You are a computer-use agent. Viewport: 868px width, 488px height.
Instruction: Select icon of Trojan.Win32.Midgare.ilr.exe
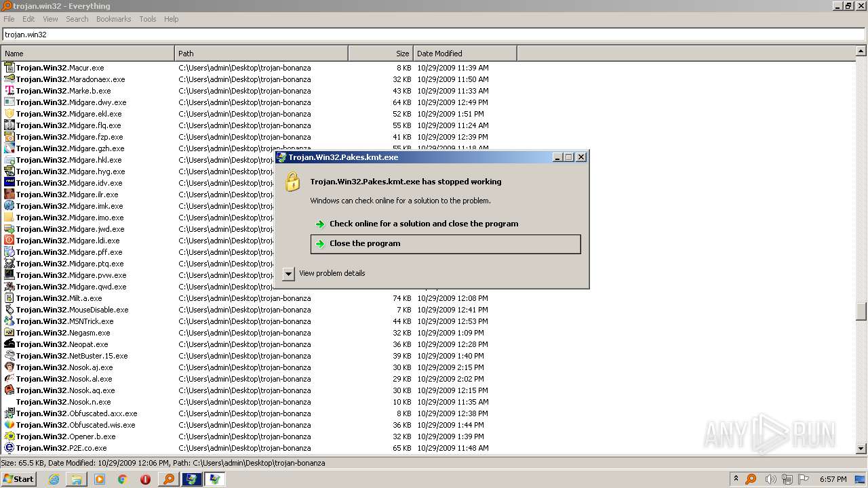[9, 195]
